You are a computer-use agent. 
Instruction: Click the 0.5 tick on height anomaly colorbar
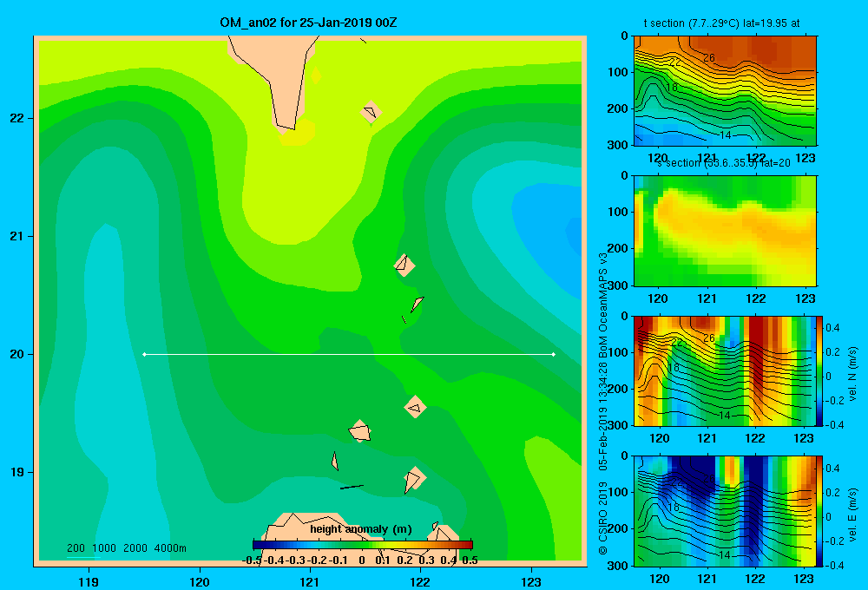(470, 560)
